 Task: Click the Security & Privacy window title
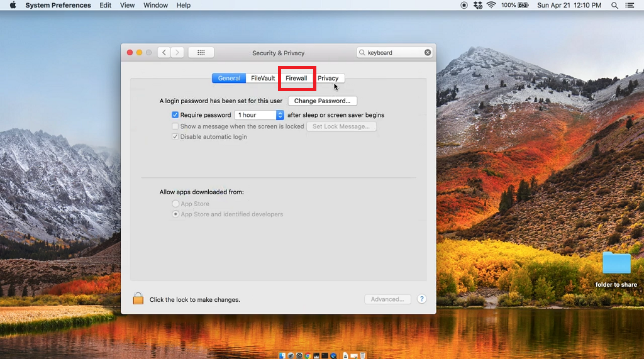click(278, 53)
